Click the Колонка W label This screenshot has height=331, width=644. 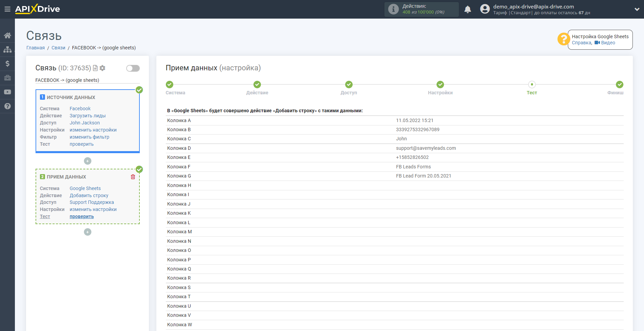[180, 325]
